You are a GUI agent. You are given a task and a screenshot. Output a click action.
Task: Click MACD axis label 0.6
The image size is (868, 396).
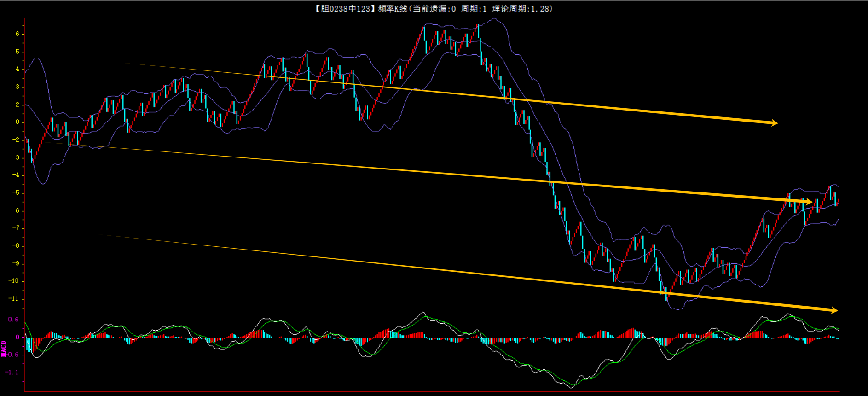pyautogui.click(x=13, y=320)
